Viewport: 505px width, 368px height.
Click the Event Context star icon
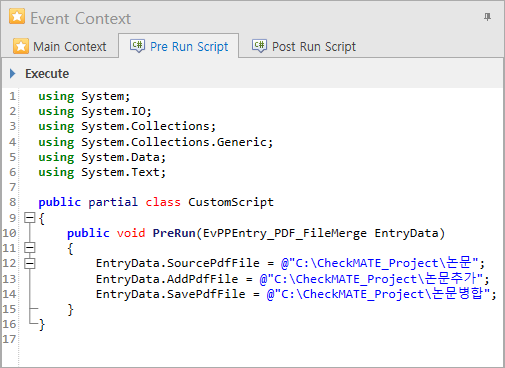(x=17, y=17)
